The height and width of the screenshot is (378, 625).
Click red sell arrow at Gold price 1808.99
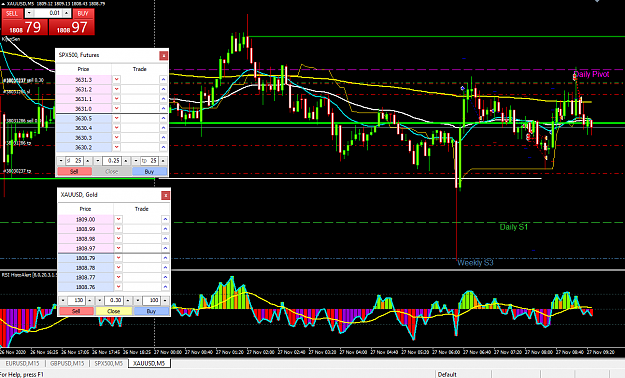(x=118, y=229)
